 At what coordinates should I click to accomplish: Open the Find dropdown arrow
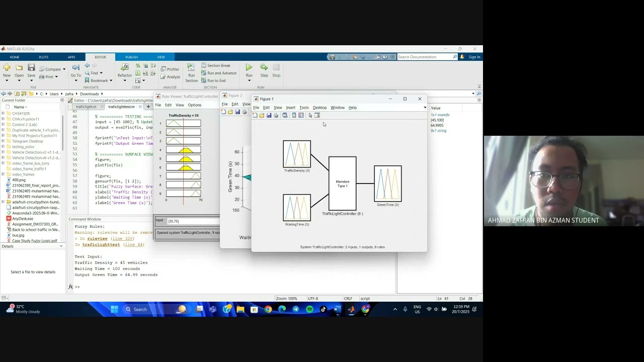coord(101,73)
